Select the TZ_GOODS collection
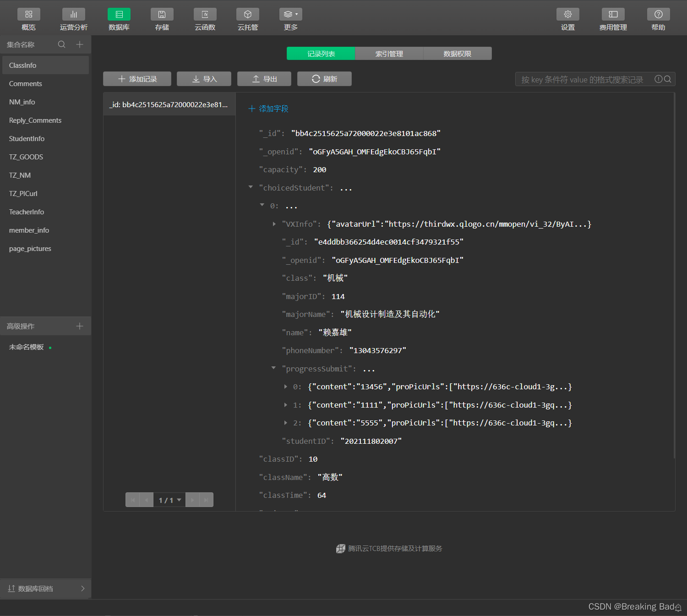The width and height of the screenshot is (687, 616). [45, 157]
